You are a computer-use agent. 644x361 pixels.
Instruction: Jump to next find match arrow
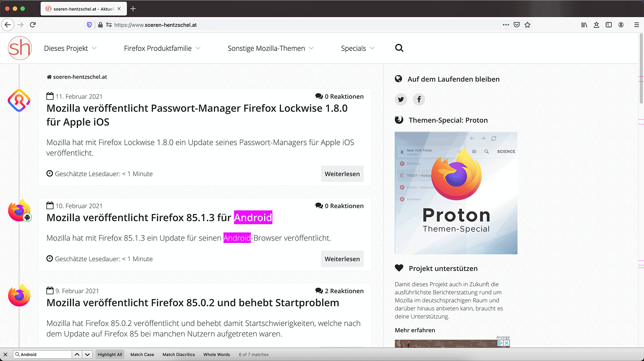87,354
